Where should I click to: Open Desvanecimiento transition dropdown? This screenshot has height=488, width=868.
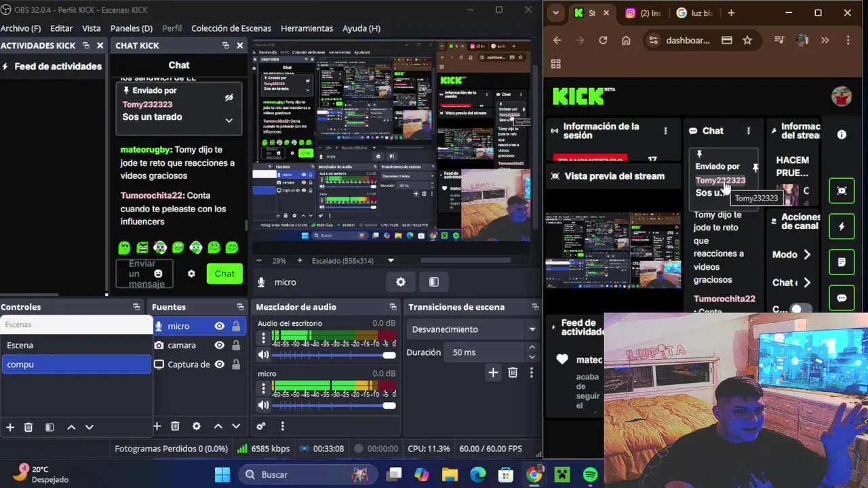tap(473, 329)
